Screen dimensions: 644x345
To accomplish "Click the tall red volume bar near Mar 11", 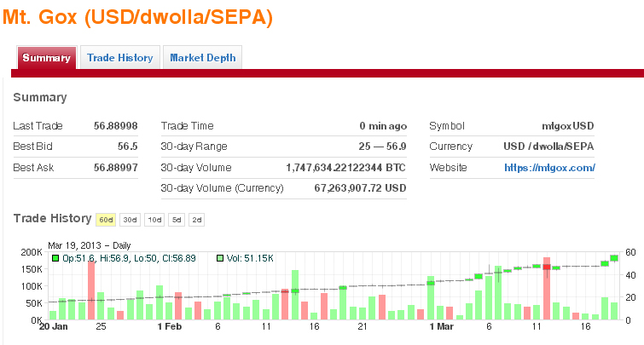I will tap(547, 289).
